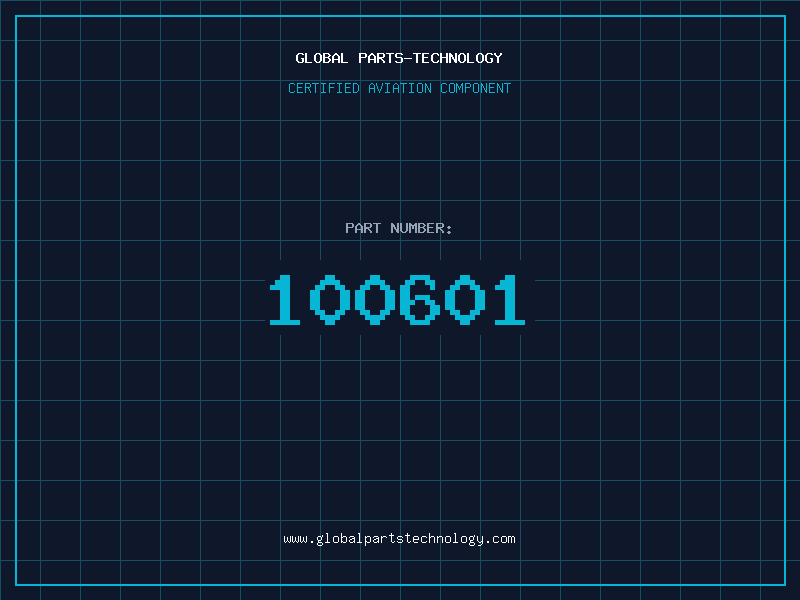The height and width of the screenshot is (600, 800).
Task: Click the PART NUMBER: label
Action: (398, 228)
